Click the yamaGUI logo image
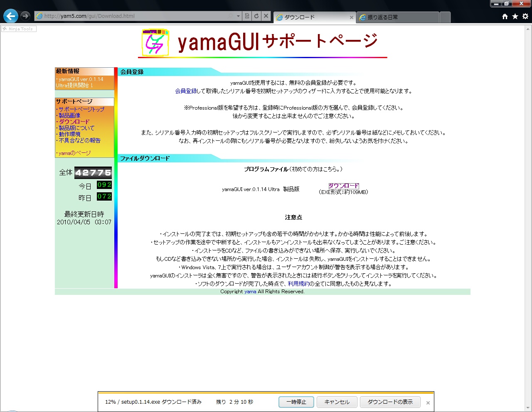This screenshot has width=532, height=412. click(x=155, y=42)
